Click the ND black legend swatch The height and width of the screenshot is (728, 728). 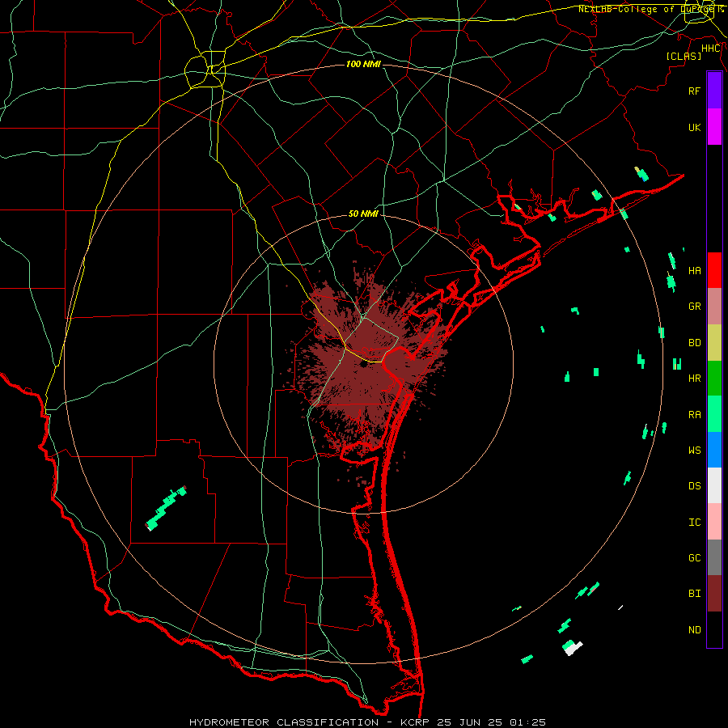click(714, 629)
